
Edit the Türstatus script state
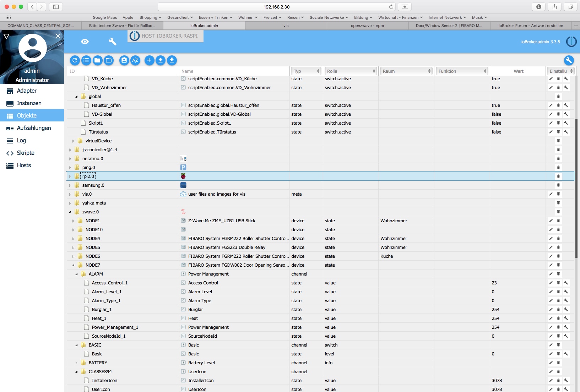pyautogui.click(x=551, y=132)
